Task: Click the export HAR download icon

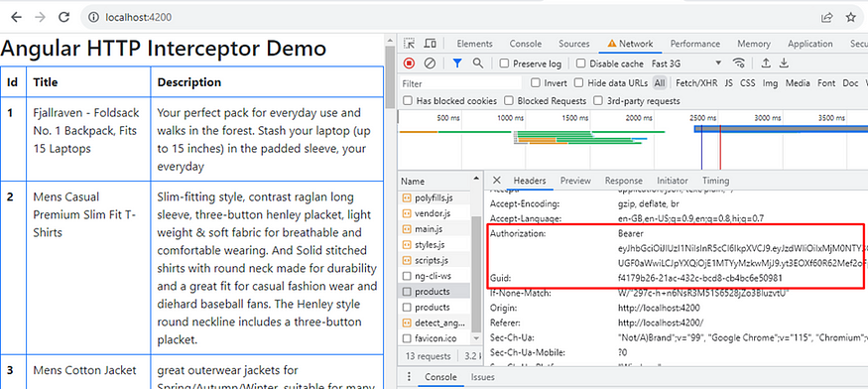Action: [x=784, y=64]
